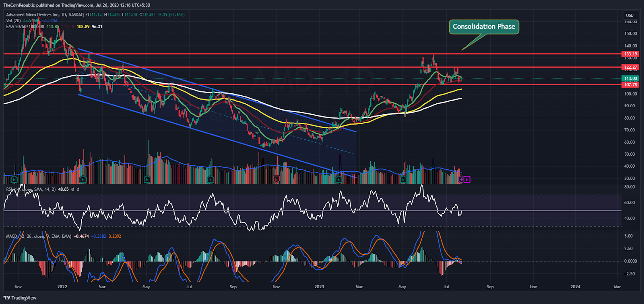
Task: Click the 113.00 current price label
Action: pos(630,78)
